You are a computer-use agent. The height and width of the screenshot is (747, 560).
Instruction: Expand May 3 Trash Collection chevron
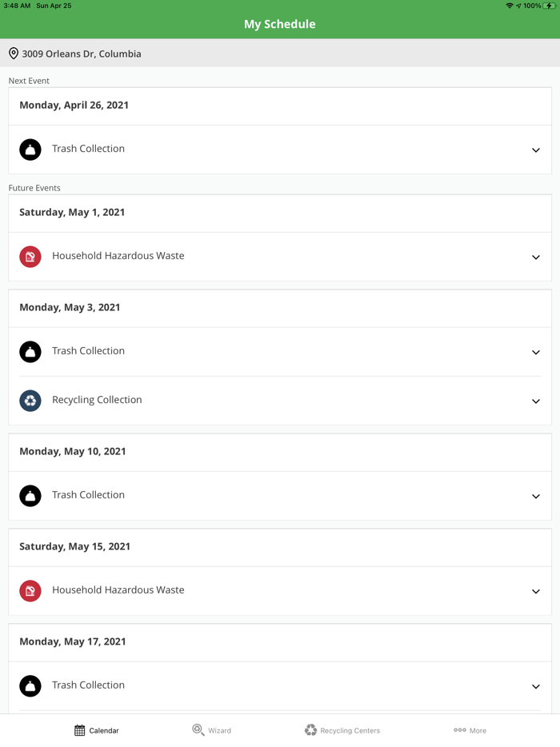pos(535,352)
